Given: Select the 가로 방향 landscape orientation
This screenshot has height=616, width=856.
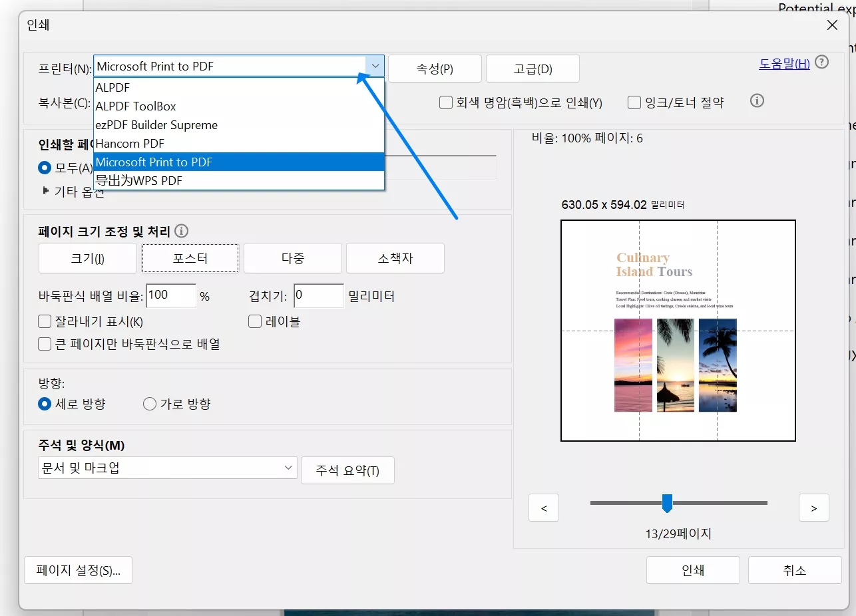Looking at the screenshot, I should point(149,404).
